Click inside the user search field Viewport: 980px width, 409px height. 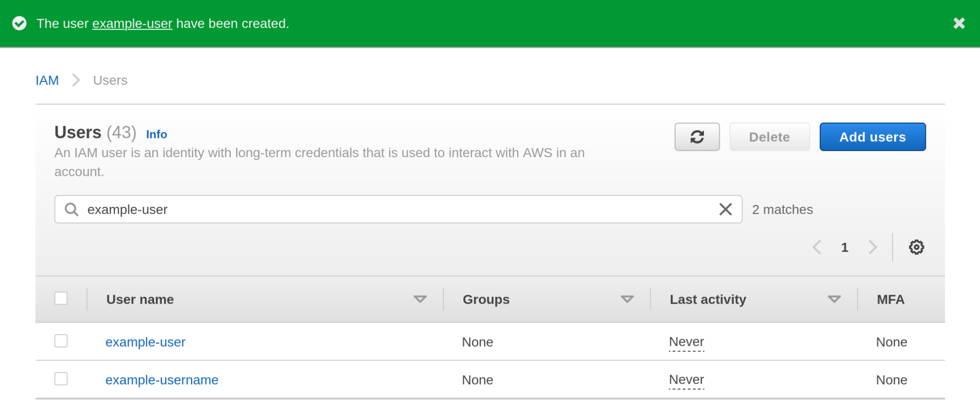tap(335, 209)
